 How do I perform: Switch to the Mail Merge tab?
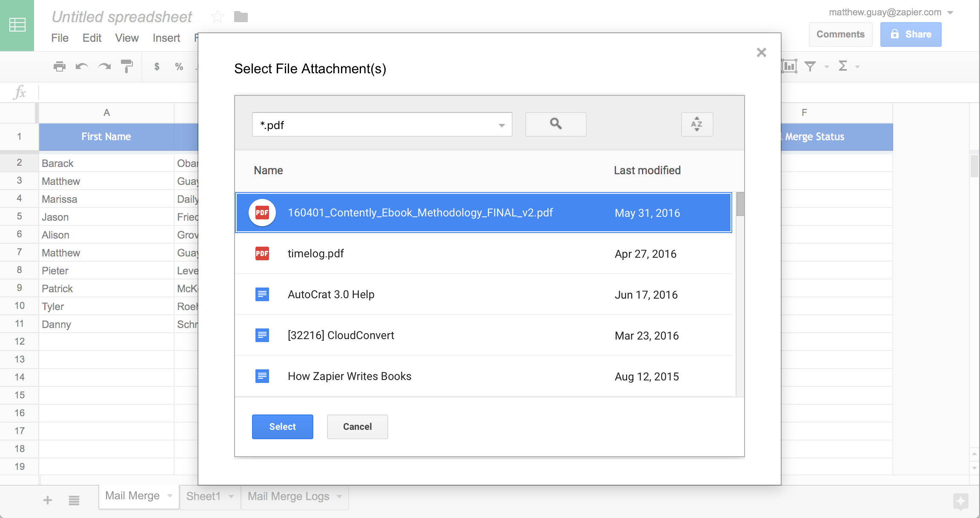(127, 496)
